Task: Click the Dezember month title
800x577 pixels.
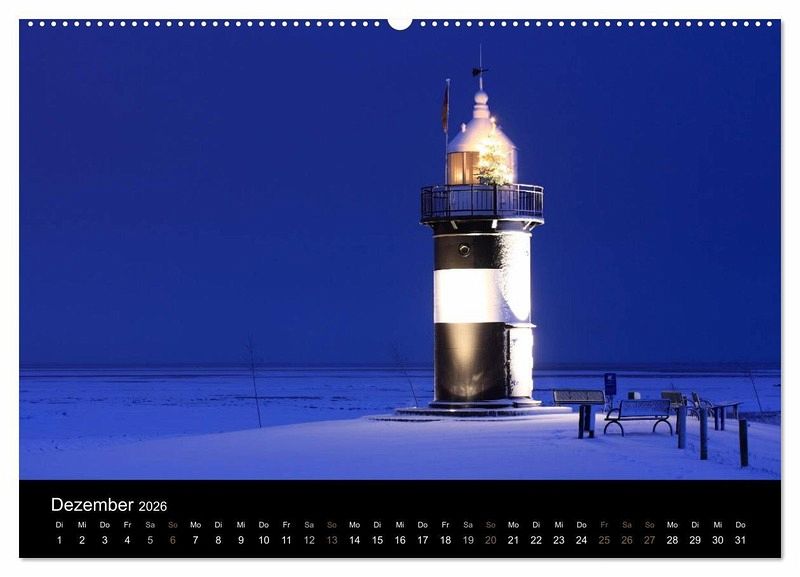Action: tap(92, 505)
